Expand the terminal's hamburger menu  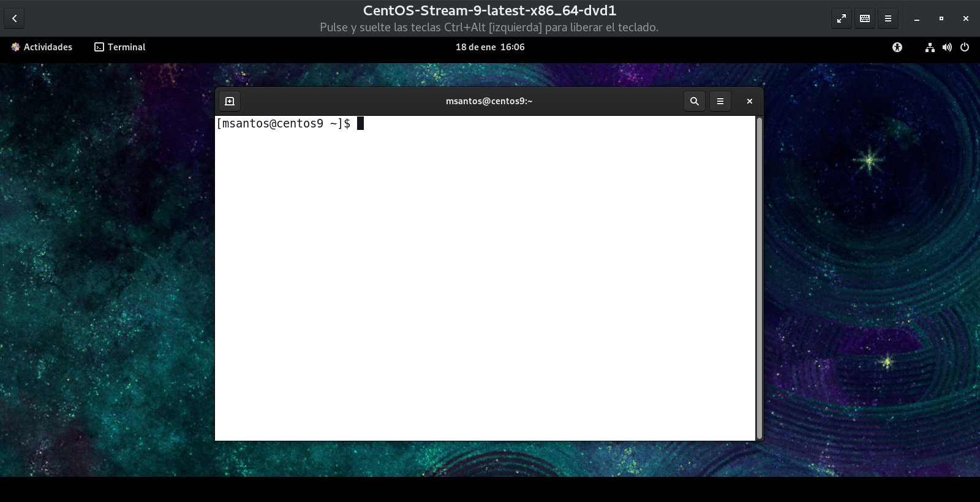[720, 101]
